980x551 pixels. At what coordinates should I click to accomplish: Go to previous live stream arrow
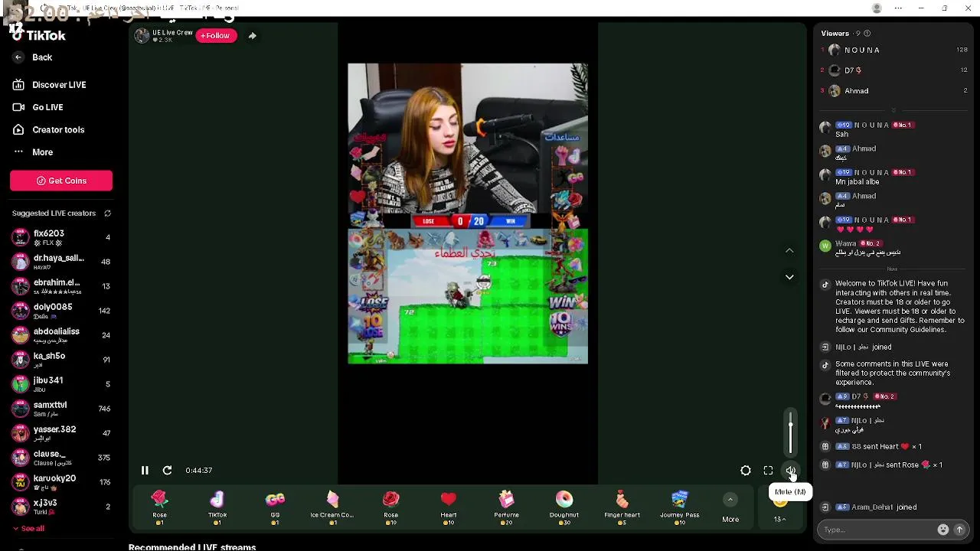point(789,250)
